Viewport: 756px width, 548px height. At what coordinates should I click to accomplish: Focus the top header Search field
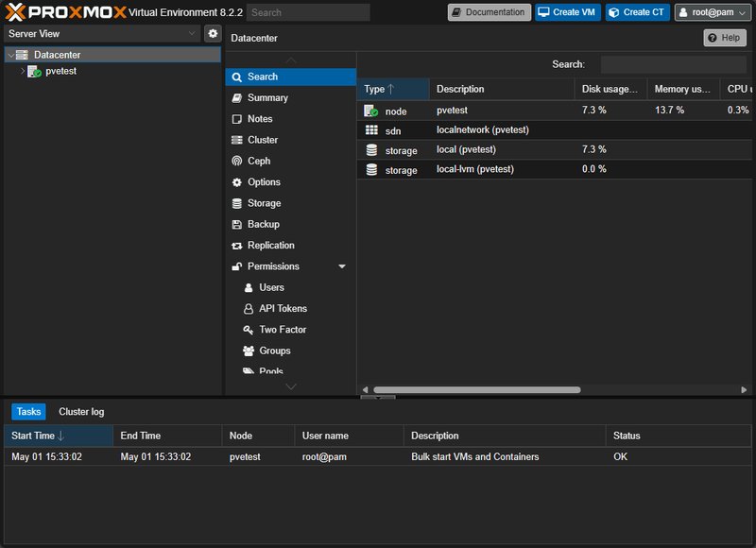pyautogui.click(x=308, y=12)
